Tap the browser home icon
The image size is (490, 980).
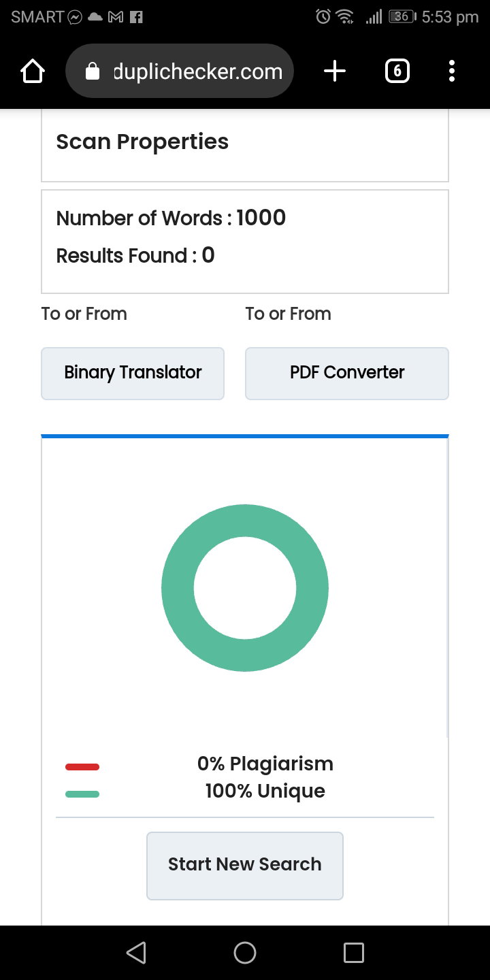point(33,71)
